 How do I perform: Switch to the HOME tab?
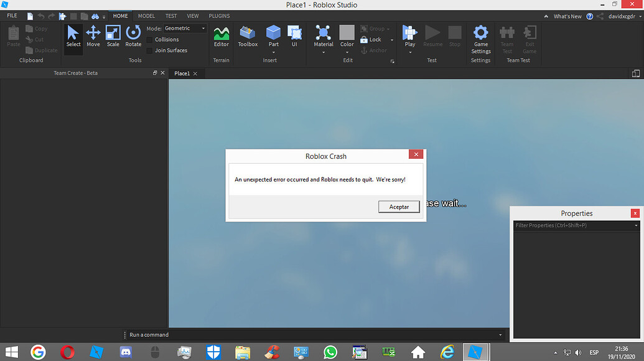(x=120, y=16)
